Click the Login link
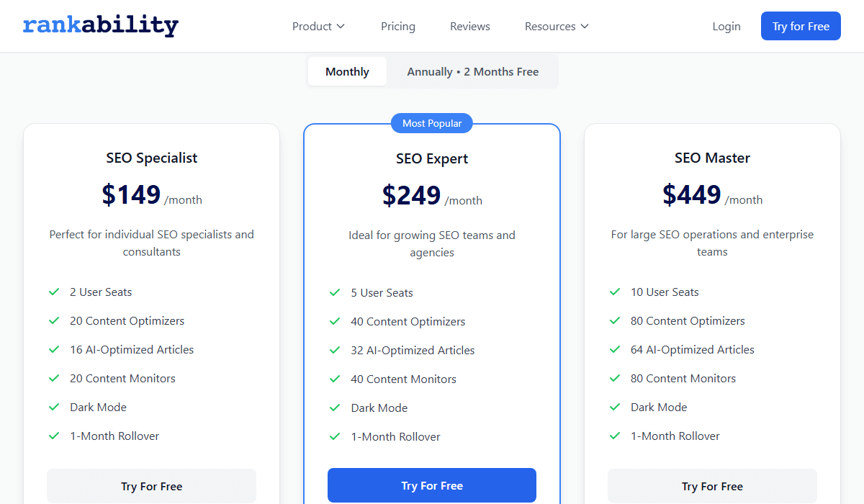This screenshot has width=864, height=504. point(726,26)
